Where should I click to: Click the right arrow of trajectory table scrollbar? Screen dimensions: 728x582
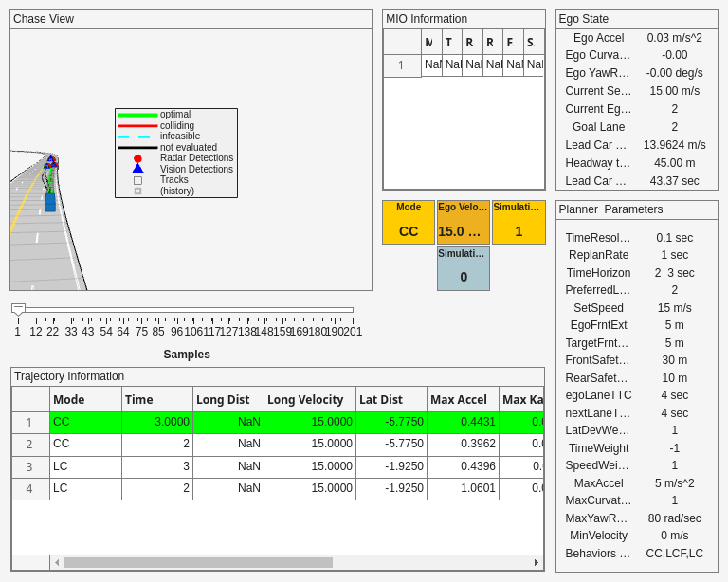pyautogui.click(x=537, y=562)
